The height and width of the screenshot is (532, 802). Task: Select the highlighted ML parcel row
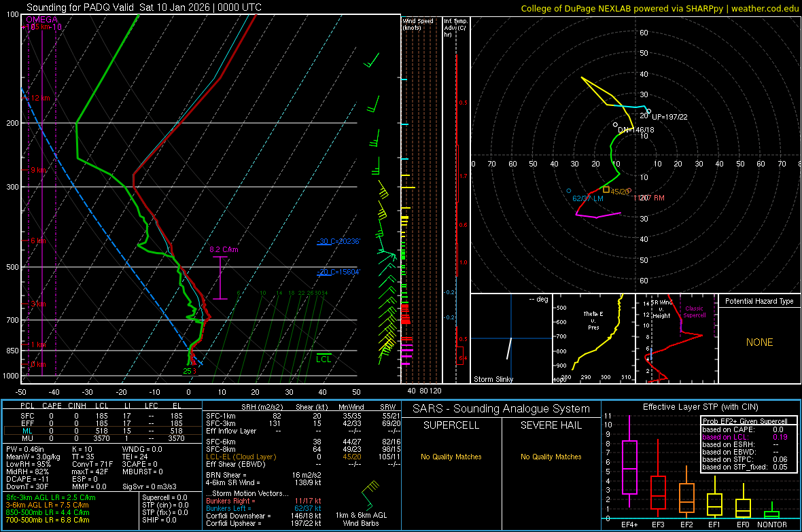[102, 431]
